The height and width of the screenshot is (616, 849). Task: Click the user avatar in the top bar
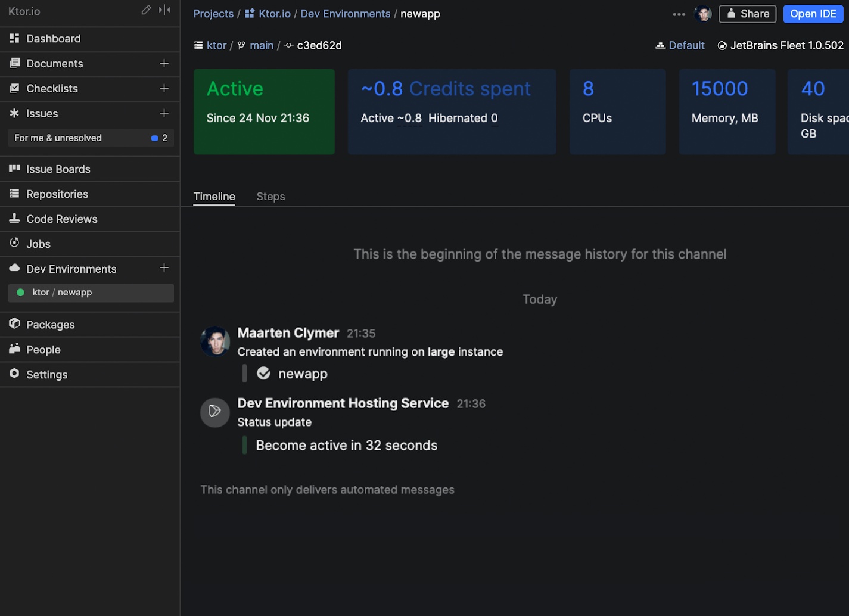click(x=703, y=14)
